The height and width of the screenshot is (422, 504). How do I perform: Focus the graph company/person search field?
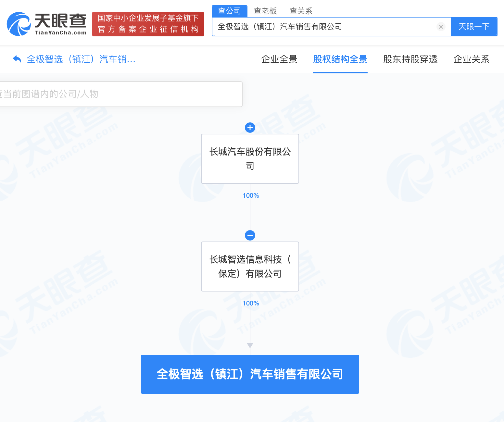[121, 94]
